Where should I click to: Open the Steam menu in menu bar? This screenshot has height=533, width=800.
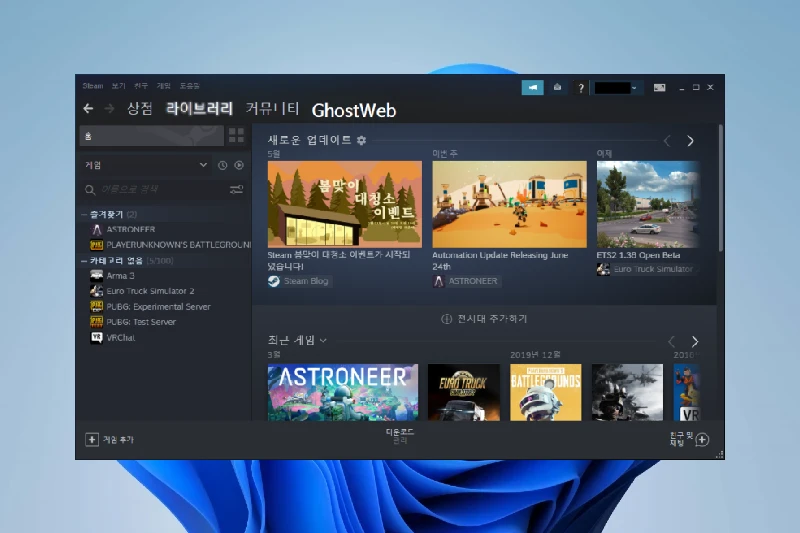pos(93,86)
